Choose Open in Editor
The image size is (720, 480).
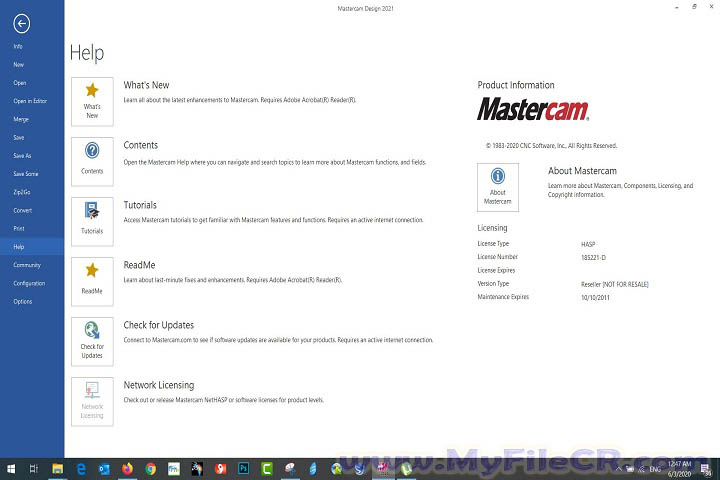pos(30,101)
